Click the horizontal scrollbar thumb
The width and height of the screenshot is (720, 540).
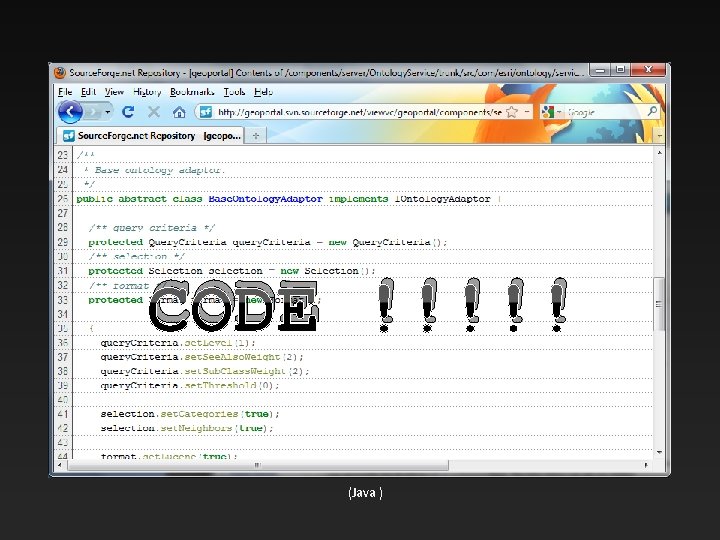coord(258,465)
